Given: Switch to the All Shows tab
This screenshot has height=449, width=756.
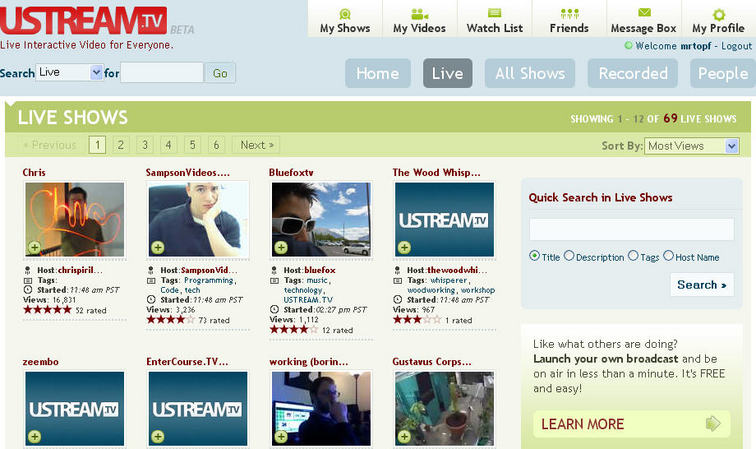Looking at the screenshot, I should point(530,73).
